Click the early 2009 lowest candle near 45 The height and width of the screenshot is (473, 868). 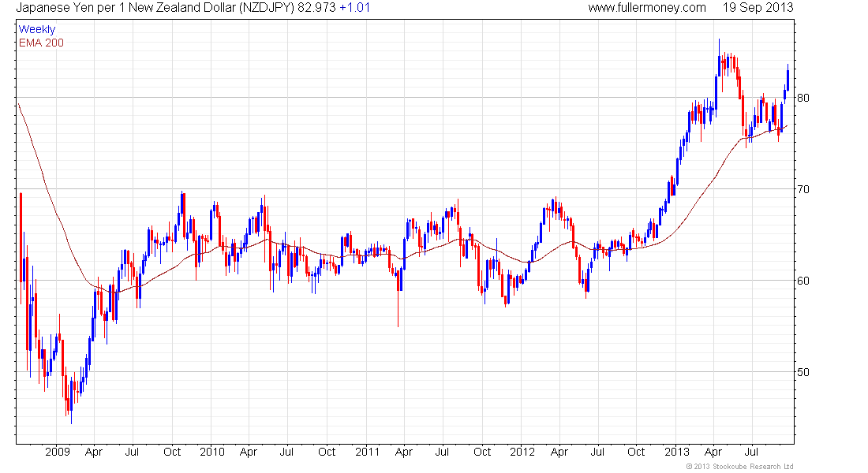[x=71, y=396]
